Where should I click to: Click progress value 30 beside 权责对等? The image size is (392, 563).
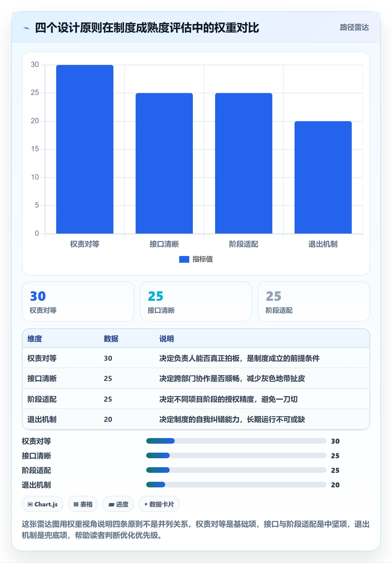[x=335, y=441]
